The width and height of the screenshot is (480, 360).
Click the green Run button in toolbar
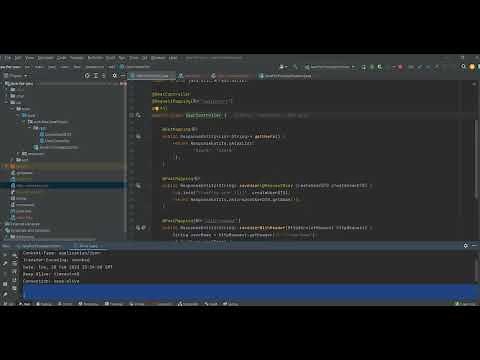364,67
